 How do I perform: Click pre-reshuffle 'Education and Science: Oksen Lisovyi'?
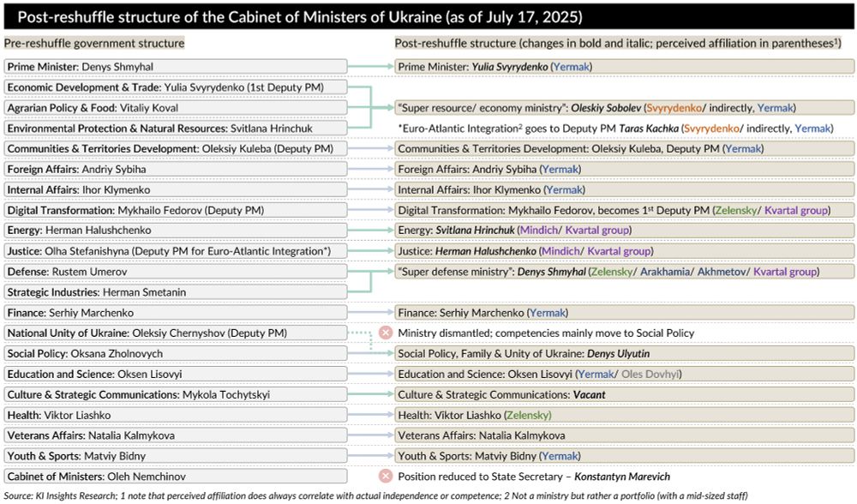(176, 374)
